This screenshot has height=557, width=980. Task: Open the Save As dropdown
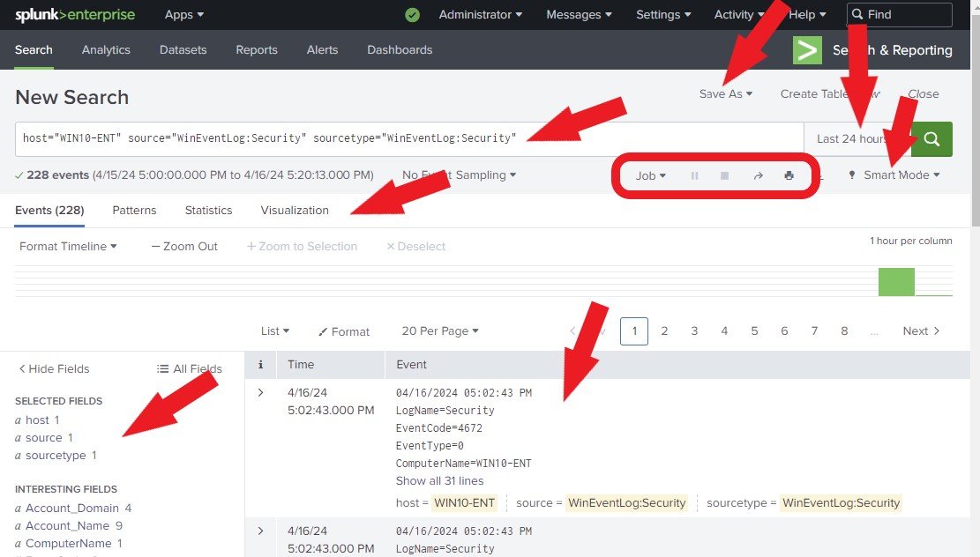point(726,93)
